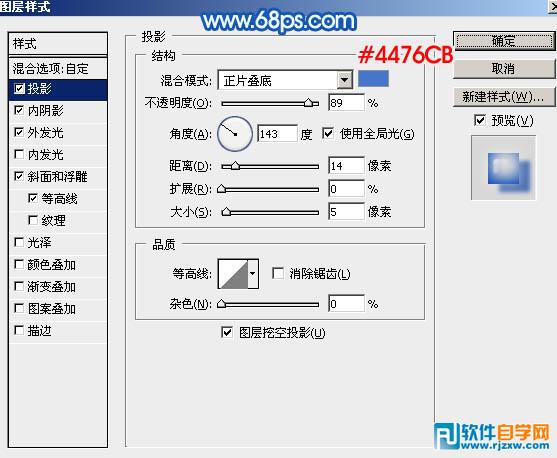Open the shadow color swatch
Screen dimensions: 557x458
click(x=373, y=79)
